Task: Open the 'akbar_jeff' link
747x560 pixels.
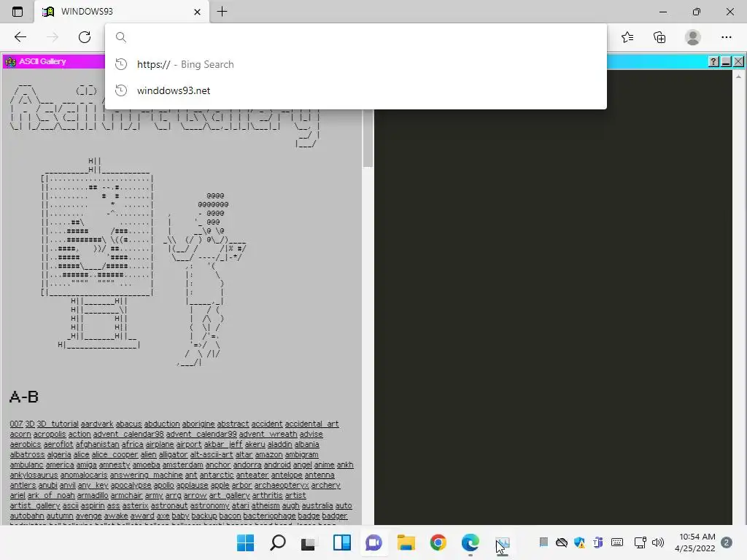Action: 223,444
